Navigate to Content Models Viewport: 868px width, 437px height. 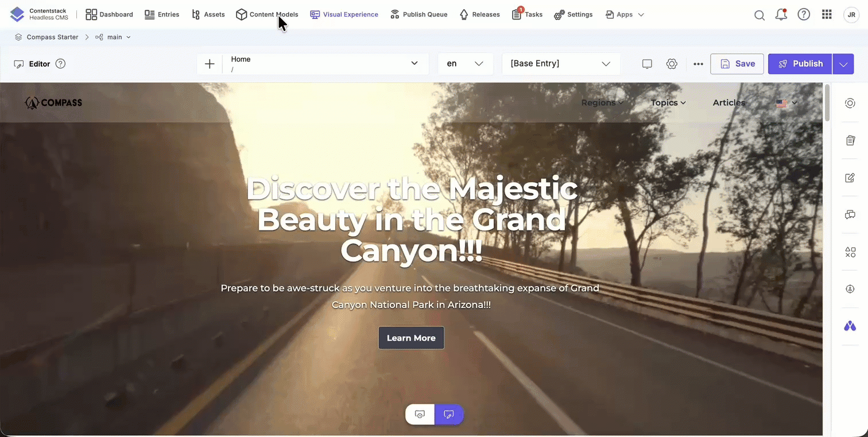click(267, 15)
